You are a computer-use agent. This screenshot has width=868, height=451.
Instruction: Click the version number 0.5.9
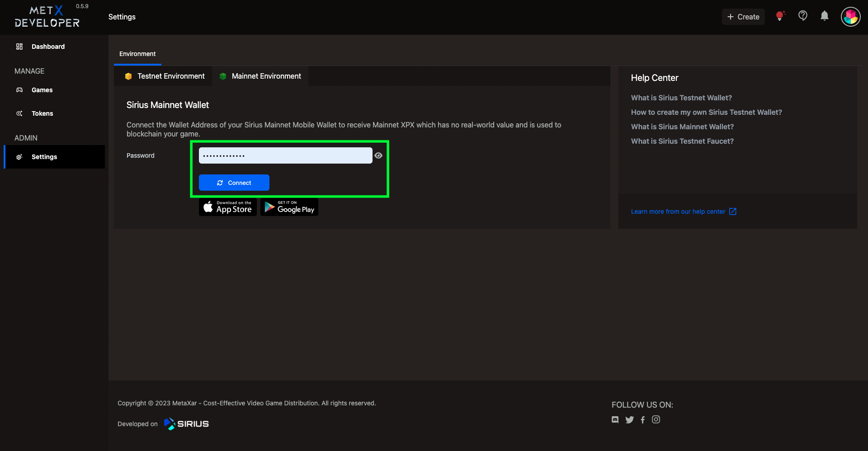point(82,6)
